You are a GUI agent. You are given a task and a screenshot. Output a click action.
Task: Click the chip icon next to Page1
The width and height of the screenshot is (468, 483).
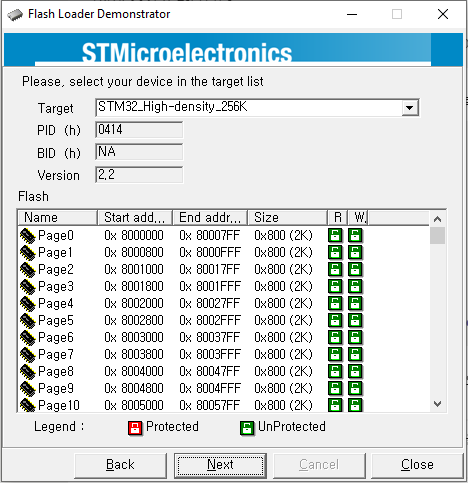tap(28, 253)
